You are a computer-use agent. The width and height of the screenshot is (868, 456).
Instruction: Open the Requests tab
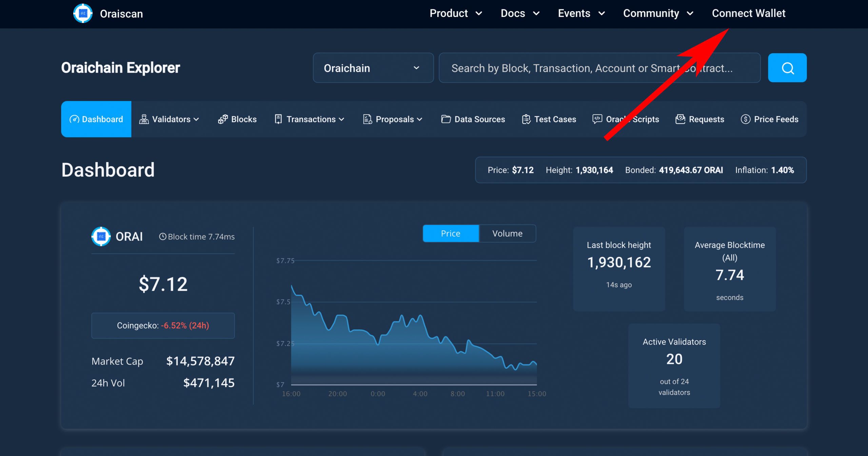pyautogui.click(x=699, y=119)
